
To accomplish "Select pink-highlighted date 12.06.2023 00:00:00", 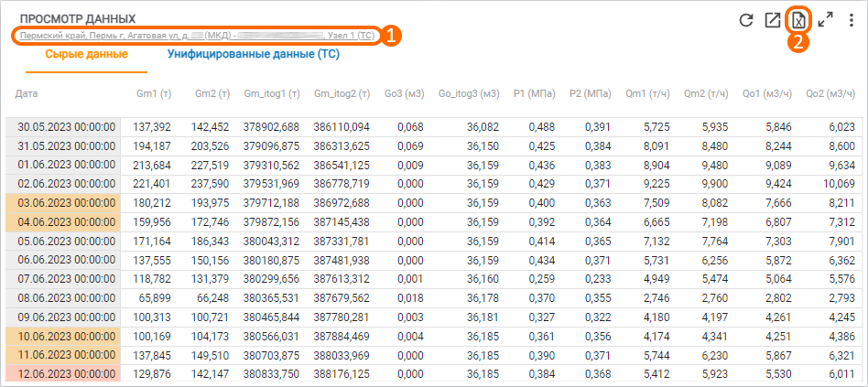I will point(63,374).
